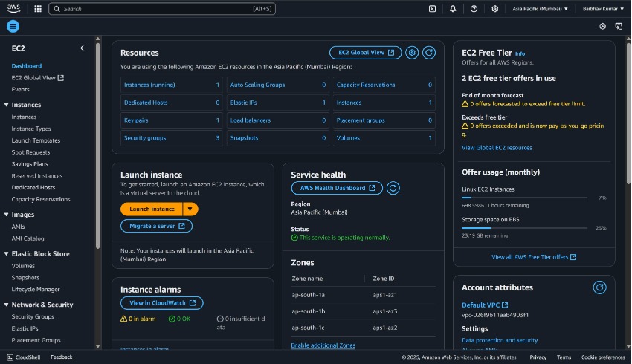The width and height of the screenshot is (632, 364).
Task: Open Data protection and security setting
Action: coord(500,340)
